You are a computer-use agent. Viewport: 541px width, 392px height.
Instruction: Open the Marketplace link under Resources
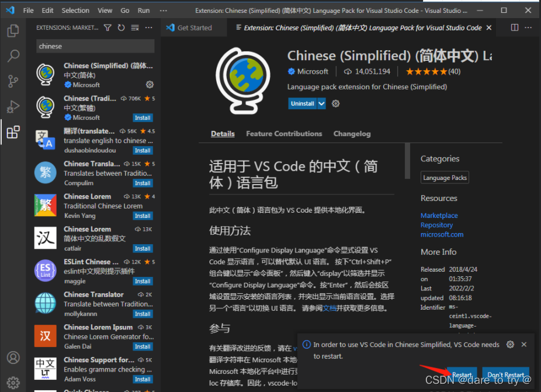pos(439,216)
